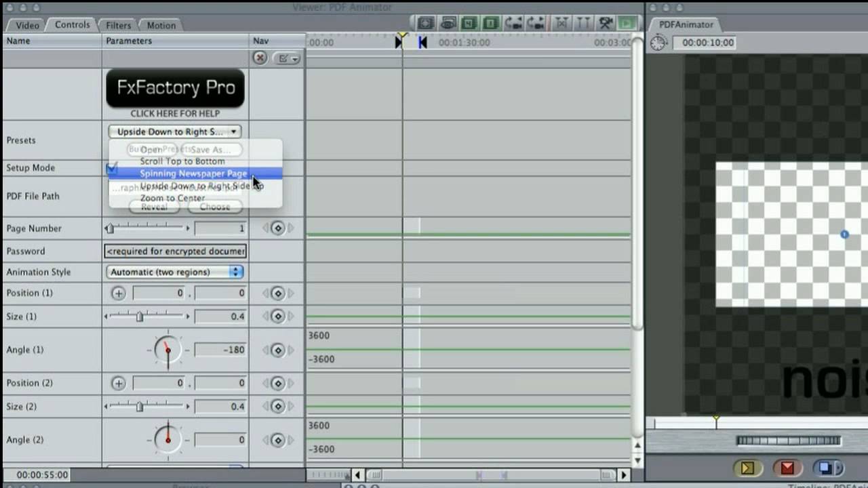Switch to the Video tab

[28, 25]
